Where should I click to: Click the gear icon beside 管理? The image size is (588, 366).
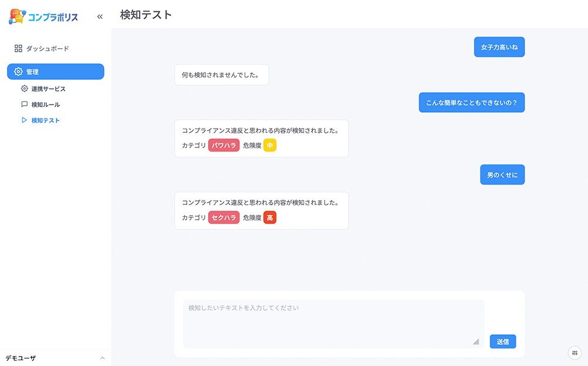[17, 71]
